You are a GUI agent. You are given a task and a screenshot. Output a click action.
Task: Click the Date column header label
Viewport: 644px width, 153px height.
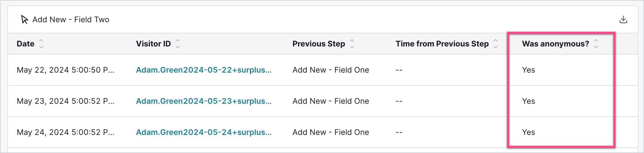(x=26, y=44)
